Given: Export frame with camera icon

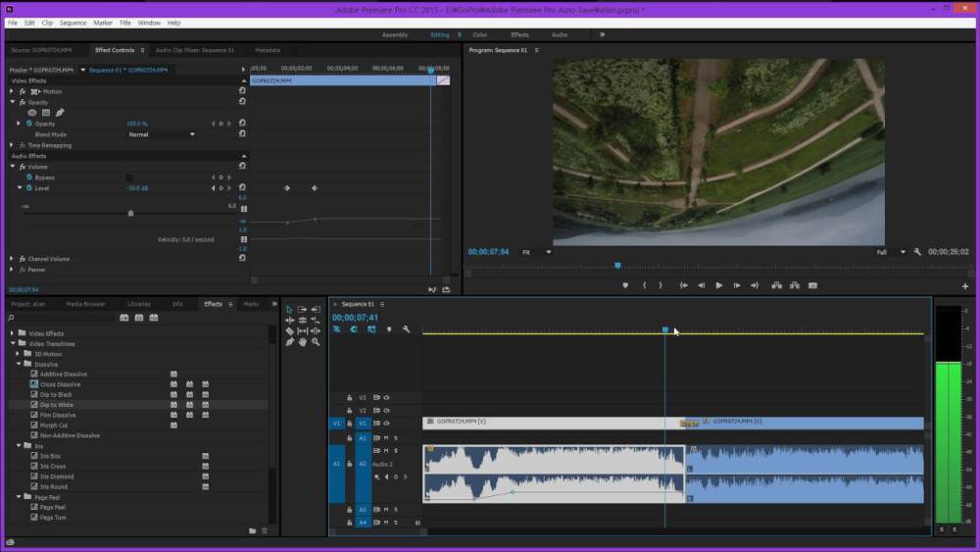Looking at the screenshot, I should [812, 285].
